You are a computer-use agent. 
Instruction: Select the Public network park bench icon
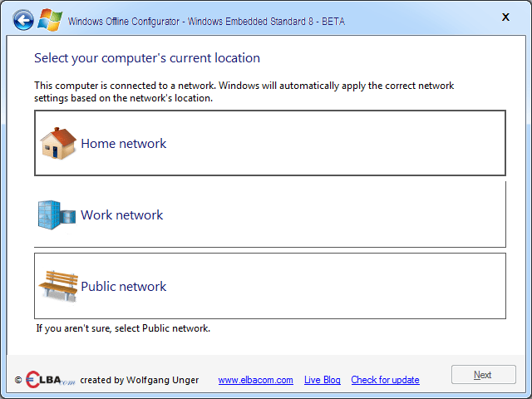click(58, 286)
